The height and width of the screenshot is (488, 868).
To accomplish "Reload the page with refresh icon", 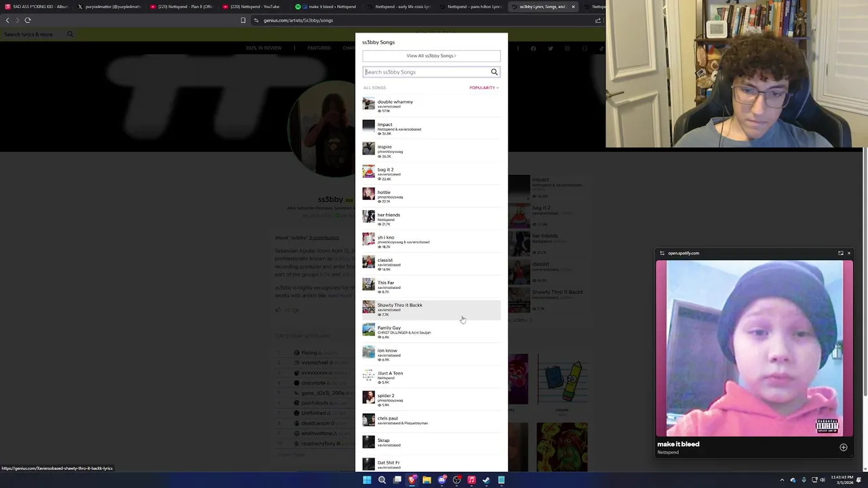I will click(28, 20).
